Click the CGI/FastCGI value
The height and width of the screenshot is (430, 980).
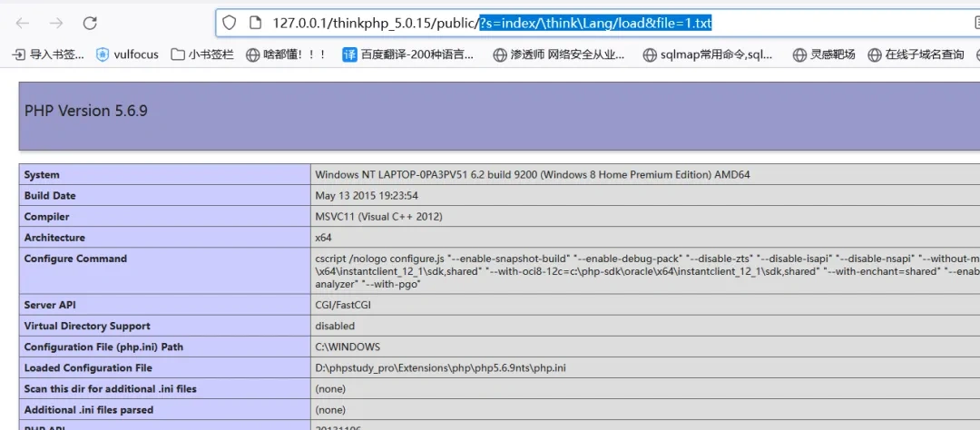(x=345, y=305)
